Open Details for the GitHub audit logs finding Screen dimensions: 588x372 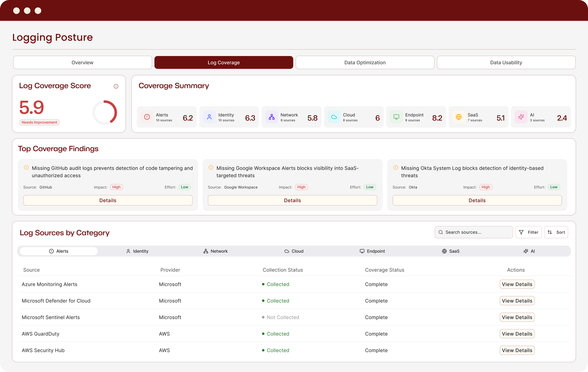[x=108, y=200]
